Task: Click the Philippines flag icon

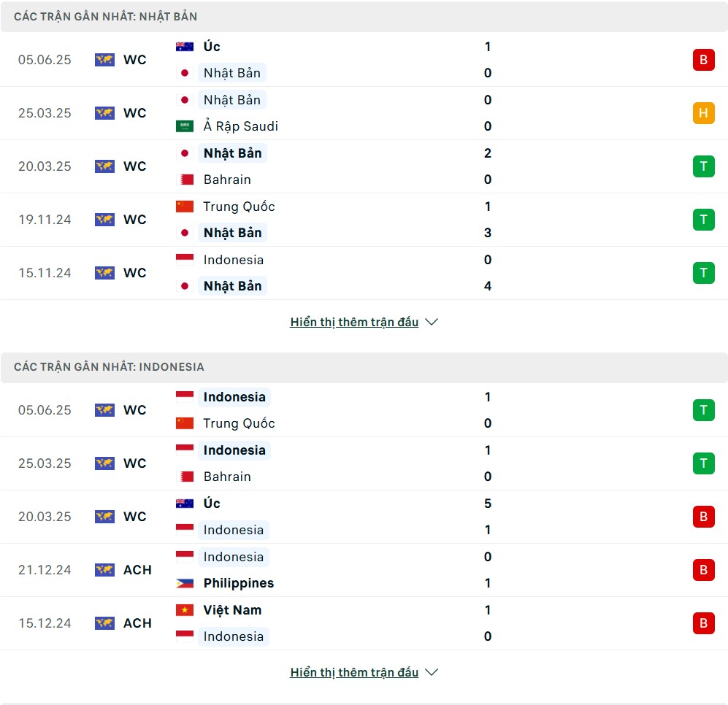Action: [184, 583]
